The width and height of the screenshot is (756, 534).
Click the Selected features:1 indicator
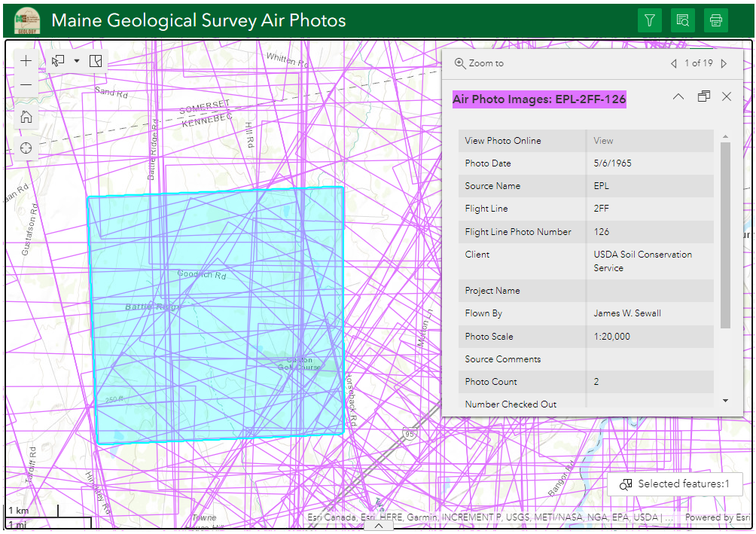click(x=675, y=484)
